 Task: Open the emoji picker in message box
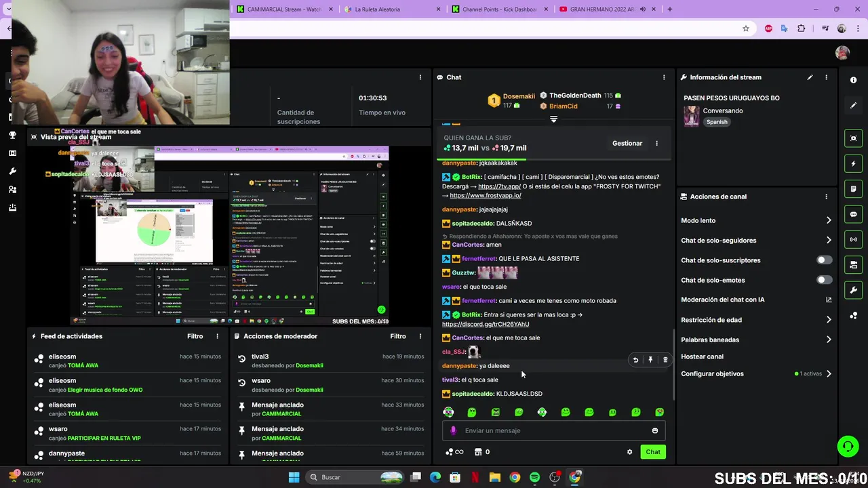point(655,430)
